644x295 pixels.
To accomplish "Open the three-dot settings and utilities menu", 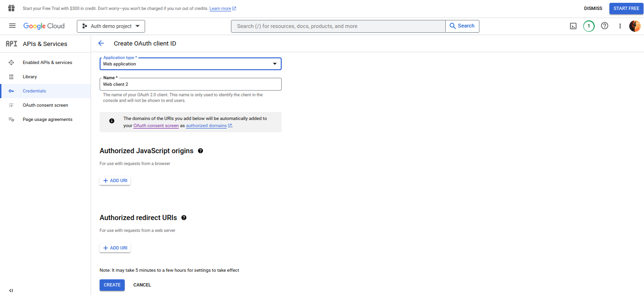I will coord(620,26).
